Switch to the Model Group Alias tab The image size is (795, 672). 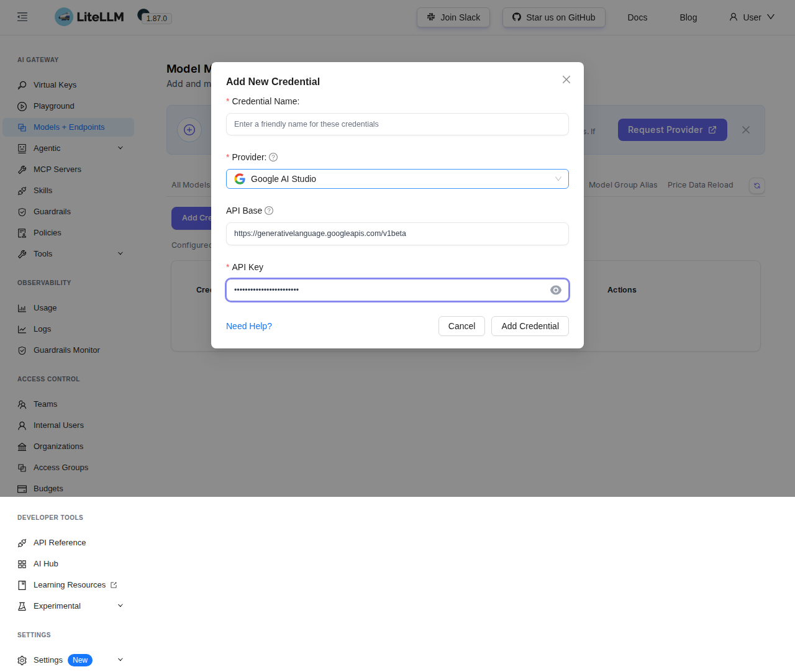623,185
